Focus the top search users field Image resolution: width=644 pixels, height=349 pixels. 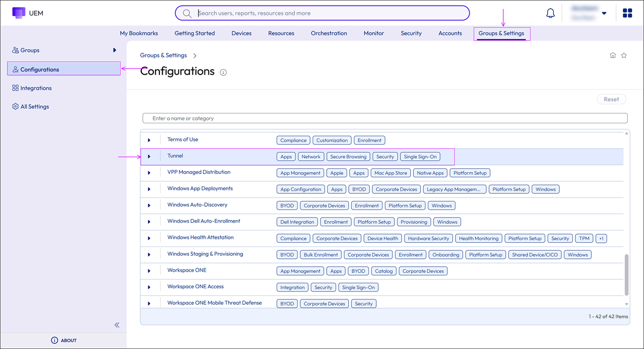(322, 14)
